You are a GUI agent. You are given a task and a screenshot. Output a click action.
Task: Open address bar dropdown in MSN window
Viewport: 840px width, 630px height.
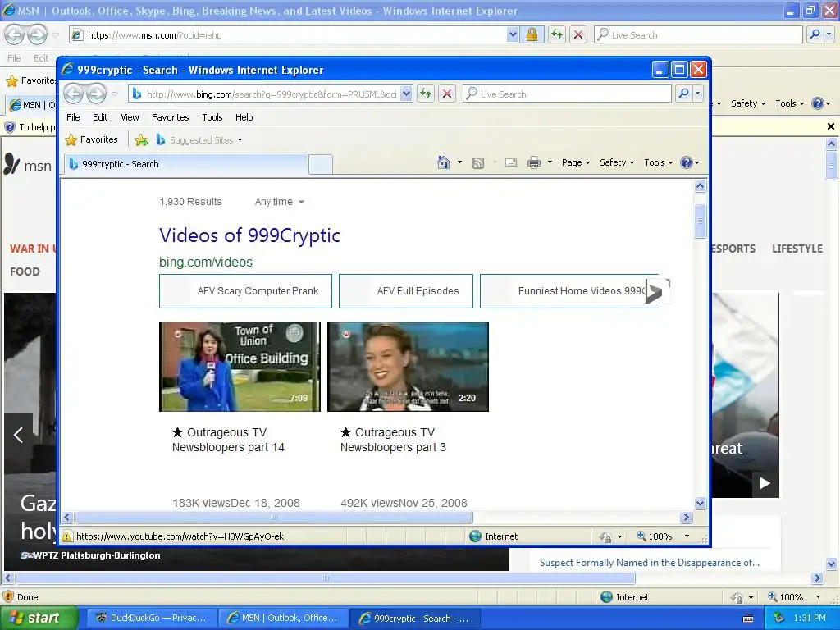pyautogui.click(x=513, y=34)
